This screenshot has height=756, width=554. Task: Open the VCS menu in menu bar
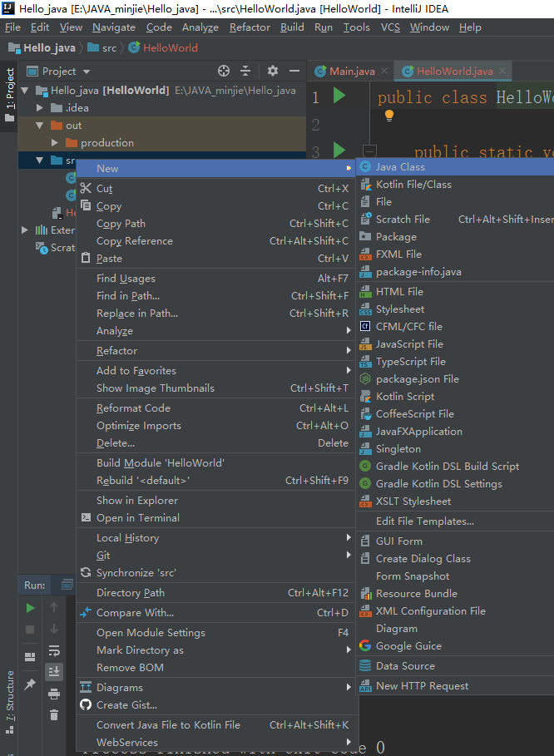(x=390, y=27)
